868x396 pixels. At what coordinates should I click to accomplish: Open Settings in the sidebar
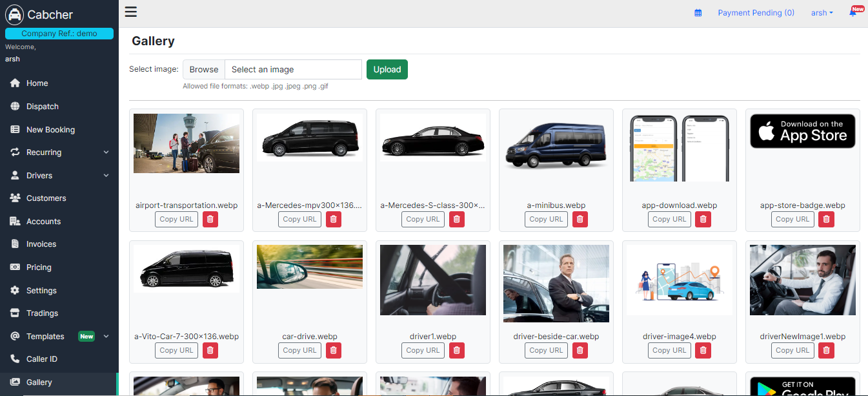point(41,291)
